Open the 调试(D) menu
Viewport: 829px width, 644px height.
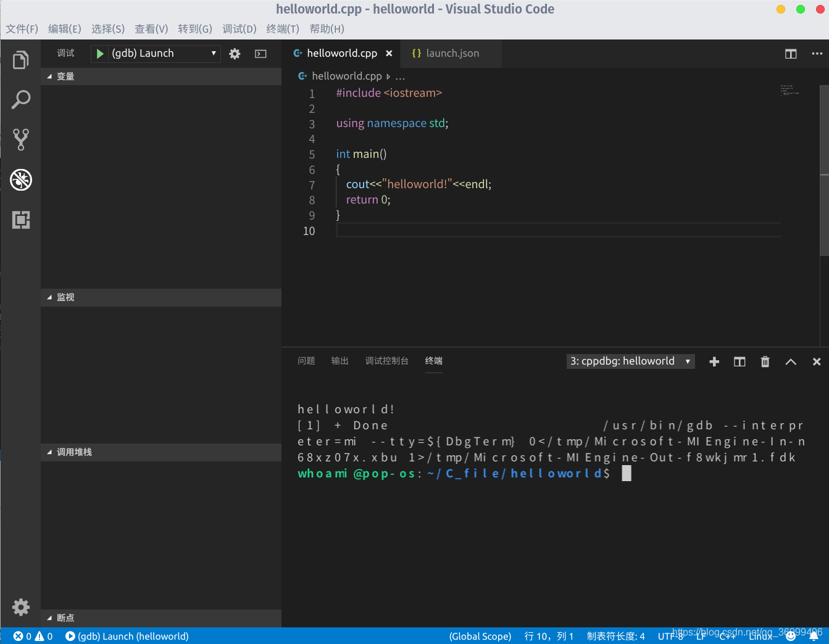point(240,29)
